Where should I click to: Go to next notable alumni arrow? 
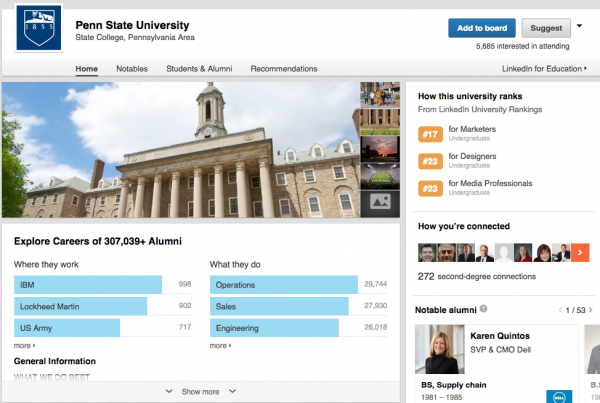tap(591, 310)
